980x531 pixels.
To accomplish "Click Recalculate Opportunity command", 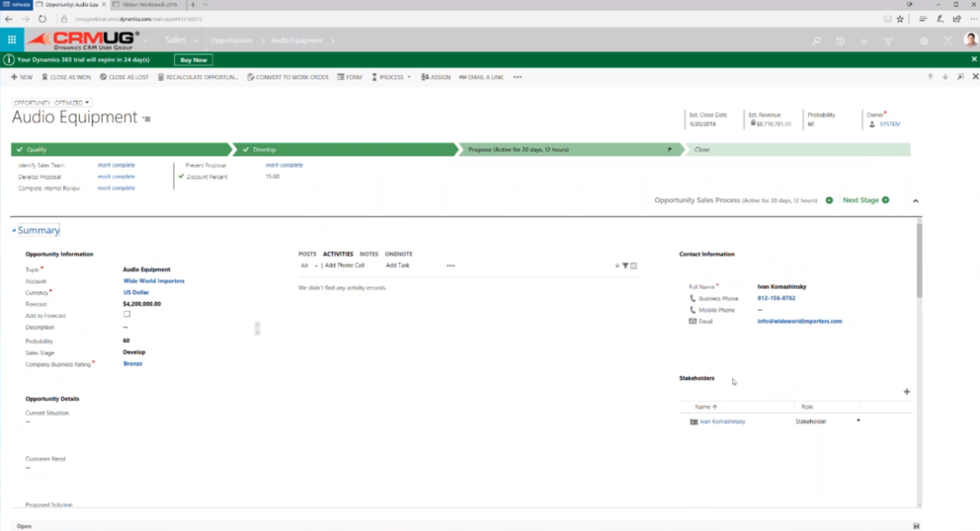I will [x=199, y=77].
